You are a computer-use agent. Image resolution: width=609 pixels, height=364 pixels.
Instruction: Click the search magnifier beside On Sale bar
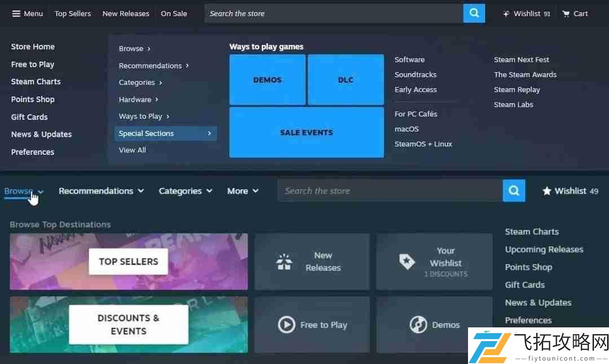(x=474, y=14)
